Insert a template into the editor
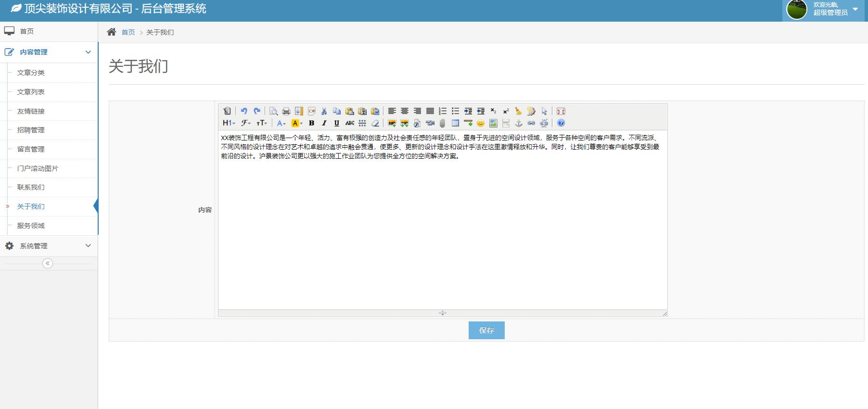Screen dimensions: 868x409 pyautogui.click(x=299, y=111)
